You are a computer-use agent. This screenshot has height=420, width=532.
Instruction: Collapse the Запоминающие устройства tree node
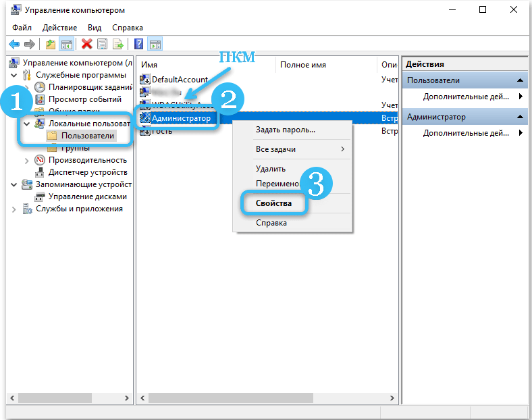point(15,184)
